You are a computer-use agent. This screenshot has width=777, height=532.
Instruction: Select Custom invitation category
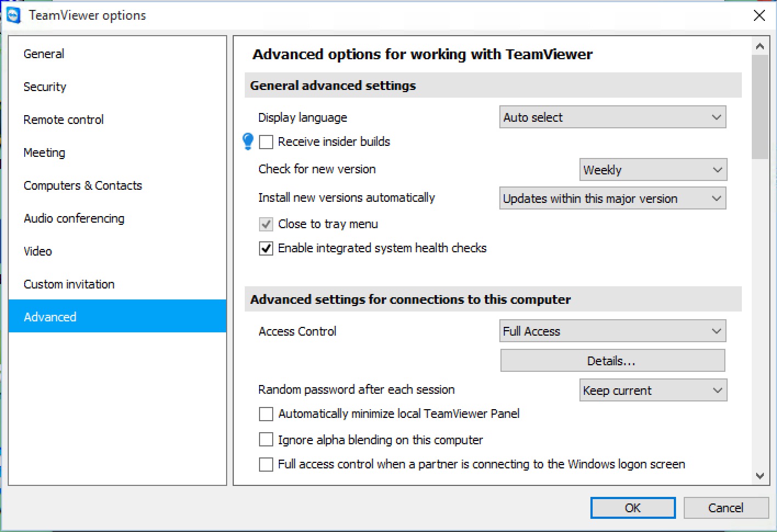[x=117, y=284]
